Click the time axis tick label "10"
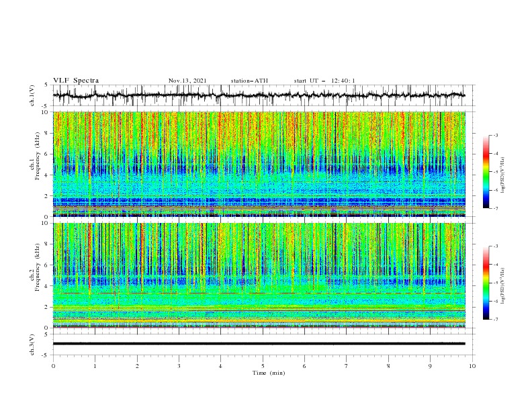The width and height of the screenshot is (532, 411). [472, 366]
